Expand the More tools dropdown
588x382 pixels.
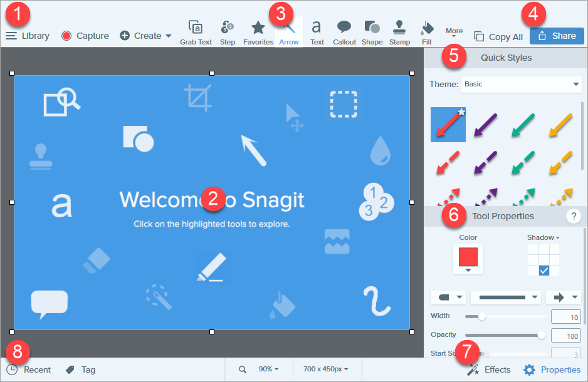tap(454, 32)
